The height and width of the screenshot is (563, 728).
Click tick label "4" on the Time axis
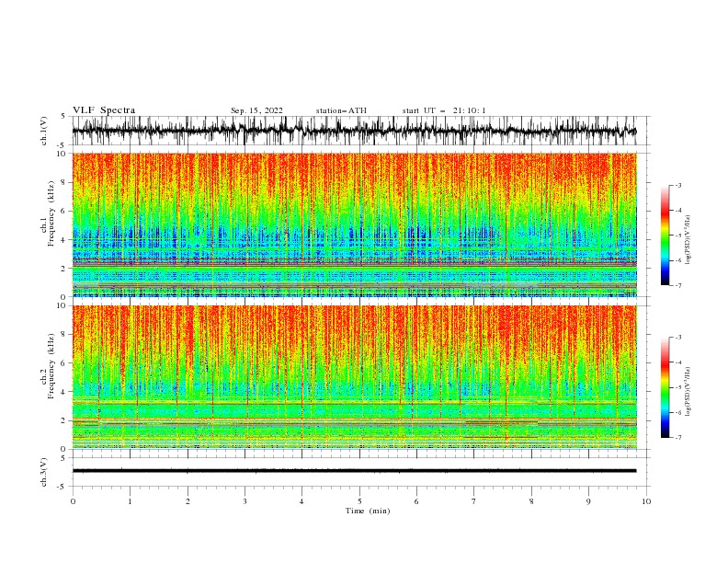pos(301,501)
